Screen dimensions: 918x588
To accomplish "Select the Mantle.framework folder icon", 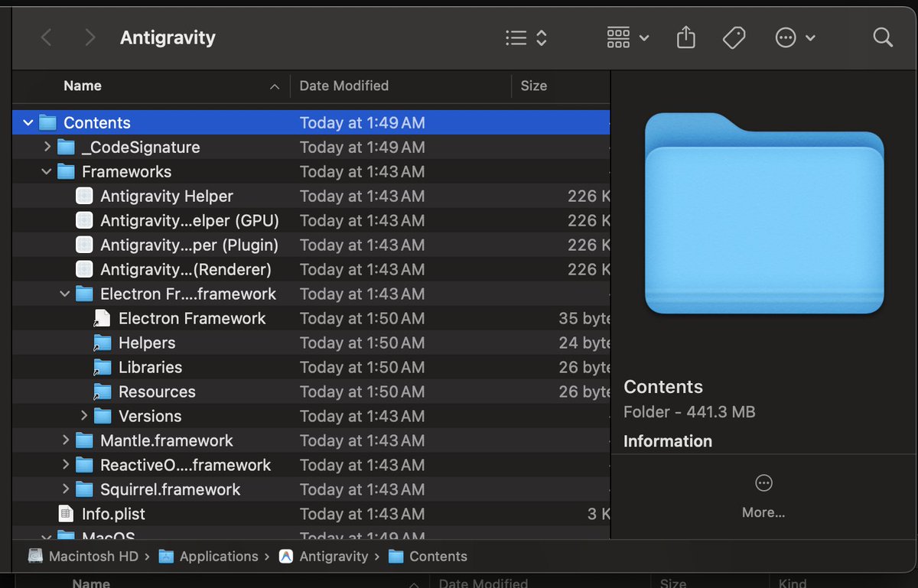I will click(84, 440).
